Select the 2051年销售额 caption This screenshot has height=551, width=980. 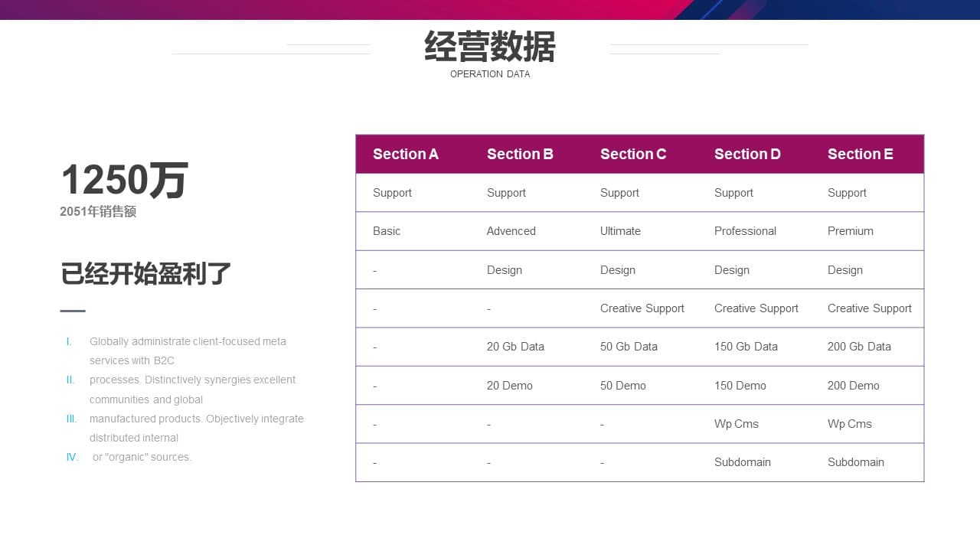coord(98,212)
